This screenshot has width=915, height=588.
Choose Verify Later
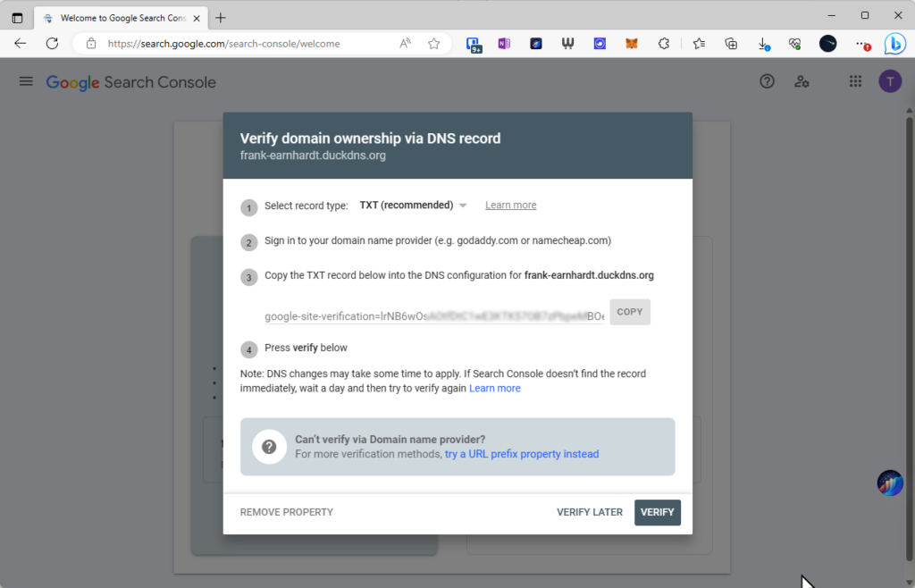click(590, 512)
